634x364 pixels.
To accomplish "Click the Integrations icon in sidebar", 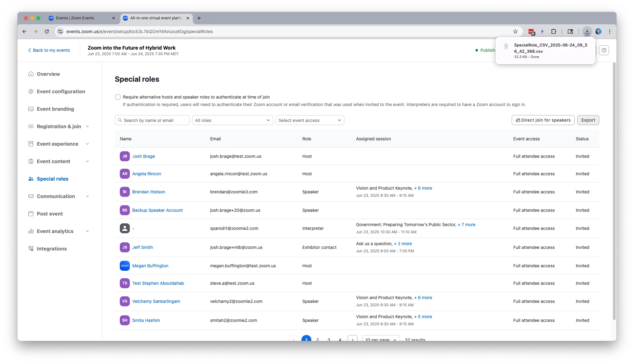I will (31, 249).
